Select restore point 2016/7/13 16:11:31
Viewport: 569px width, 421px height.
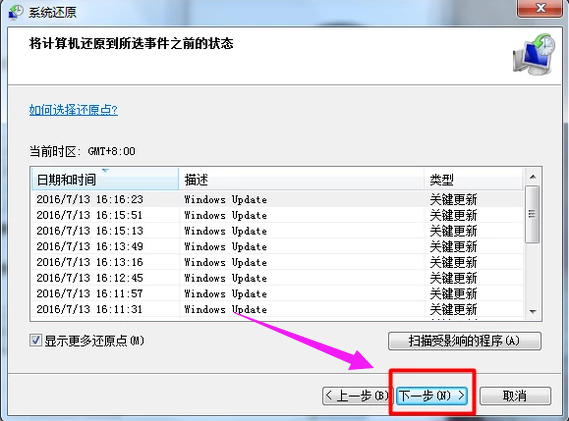click(278, 309)
